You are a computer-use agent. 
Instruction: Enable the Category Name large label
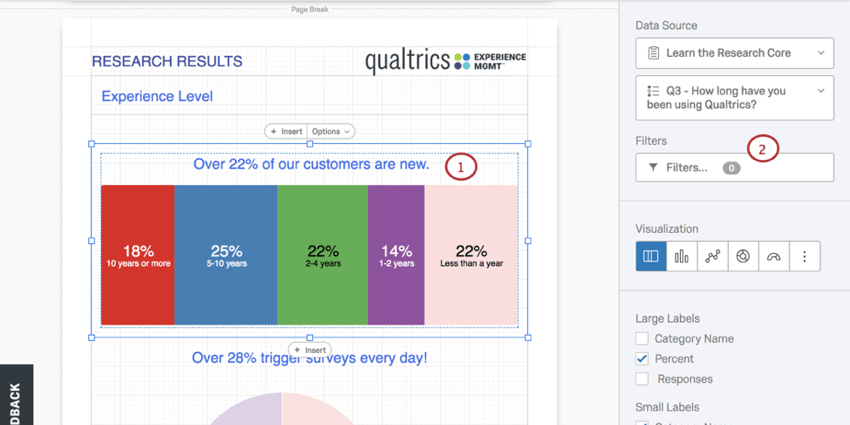pyautogui.click(x=642, y=339)
